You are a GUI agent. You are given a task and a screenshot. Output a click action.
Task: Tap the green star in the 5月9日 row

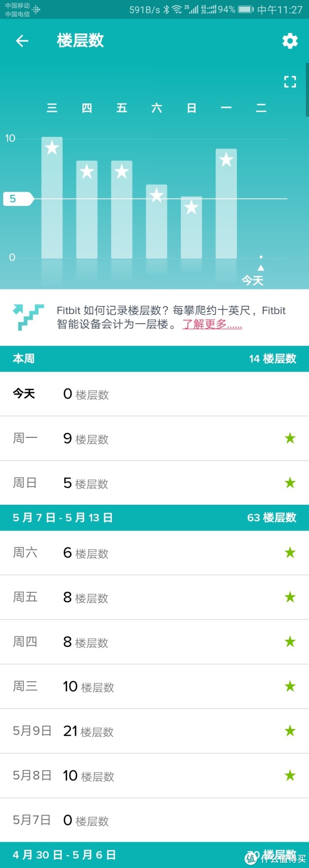[x=290, y=731]
